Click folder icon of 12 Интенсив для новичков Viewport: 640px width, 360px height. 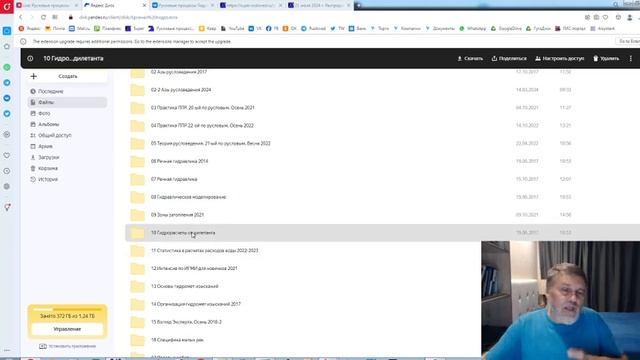138,269
